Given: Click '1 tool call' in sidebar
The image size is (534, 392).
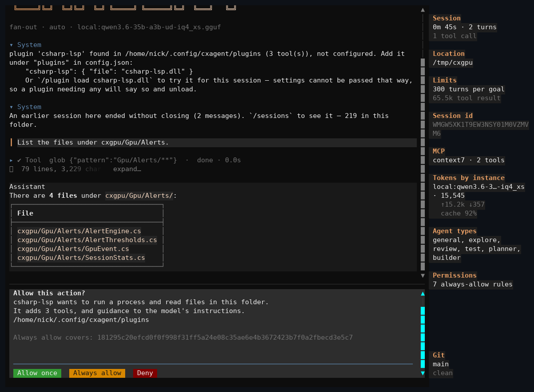Looking at the screenshot, I should [455, 36].
